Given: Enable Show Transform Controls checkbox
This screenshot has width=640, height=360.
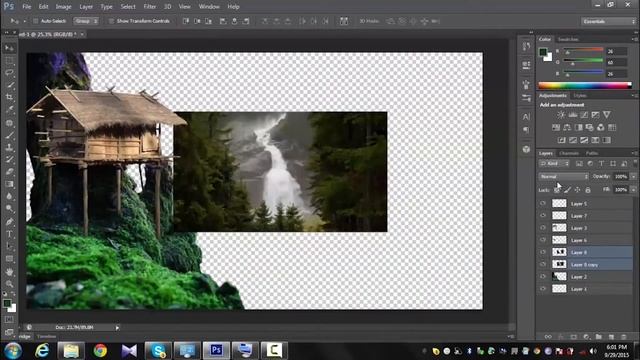Looking at the screenshot, I should click(x=111, y=21).
